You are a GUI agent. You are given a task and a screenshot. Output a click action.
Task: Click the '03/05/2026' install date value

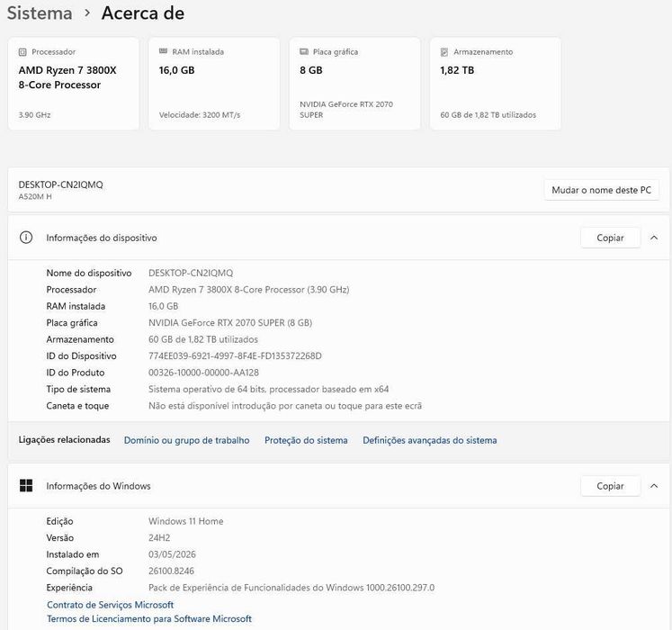(x=172, y=554)
